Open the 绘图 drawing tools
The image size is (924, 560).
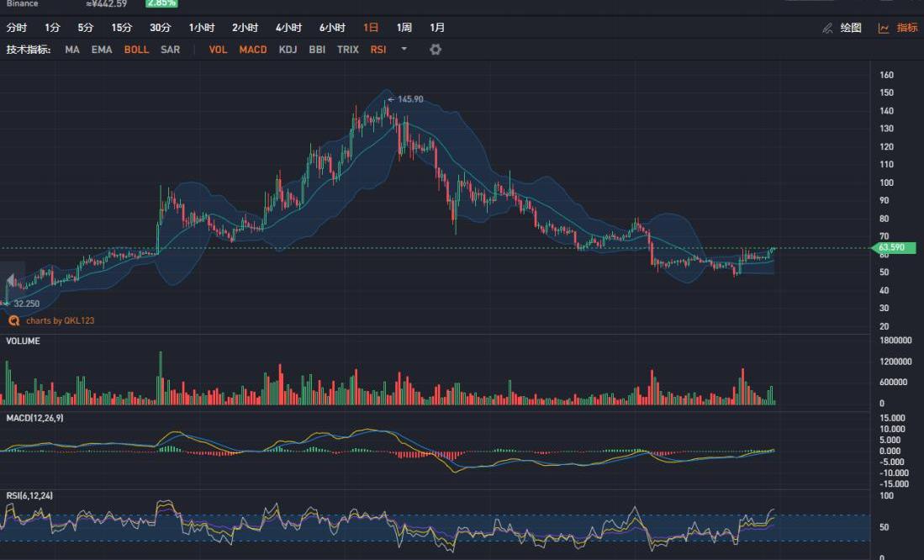click(851, 28)
